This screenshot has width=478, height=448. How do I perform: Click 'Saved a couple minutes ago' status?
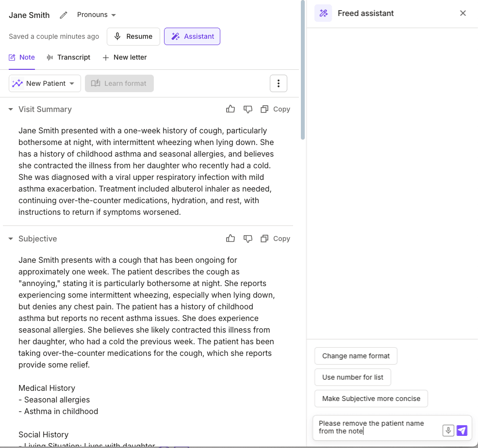pos(54,36)
